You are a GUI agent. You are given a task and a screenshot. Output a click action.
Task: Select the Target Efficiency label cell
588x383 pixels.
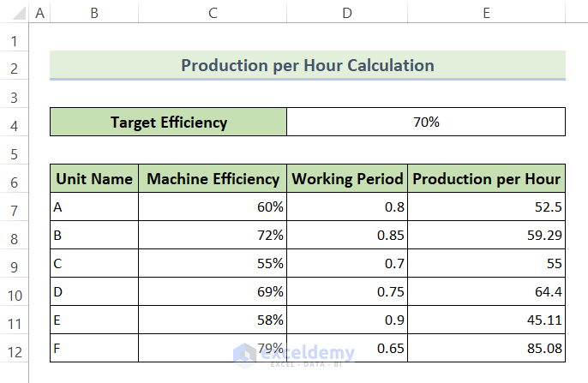tap(169, 123)
